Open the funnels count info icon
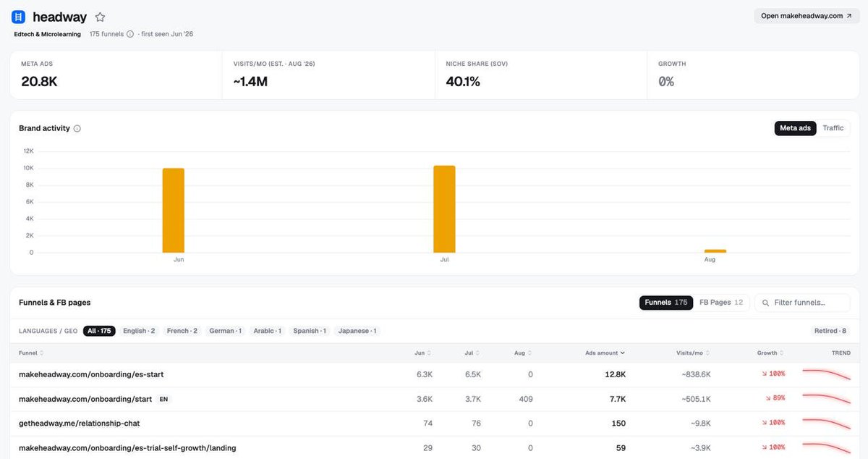The height and width of the screenshot is (459, 868). 130,34
